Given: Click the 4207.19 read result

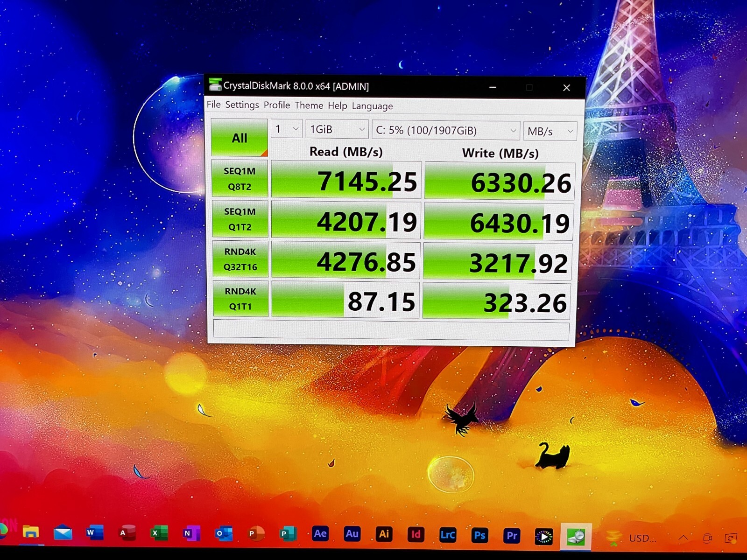Looking at the screenshot, I should [x=346, y=221].
